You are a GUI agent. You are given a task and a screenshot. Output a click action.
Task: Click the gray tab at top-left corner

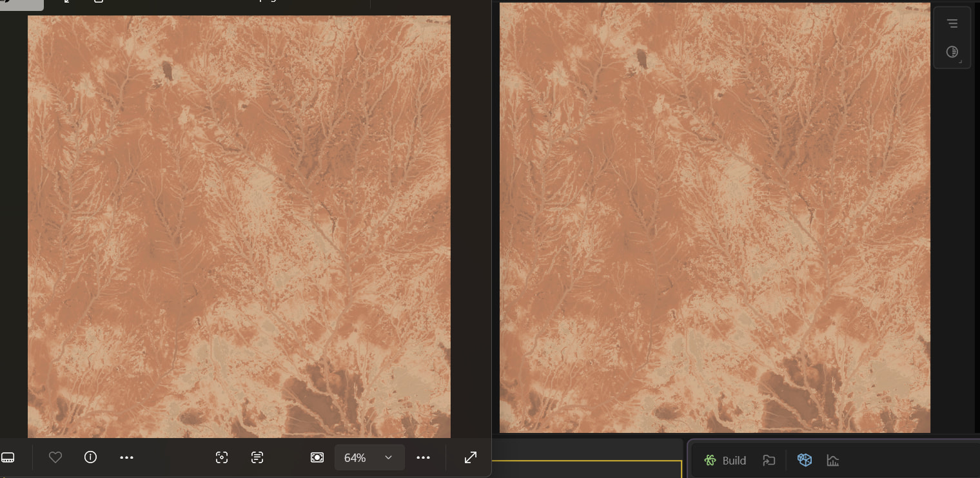coord(21,5)
